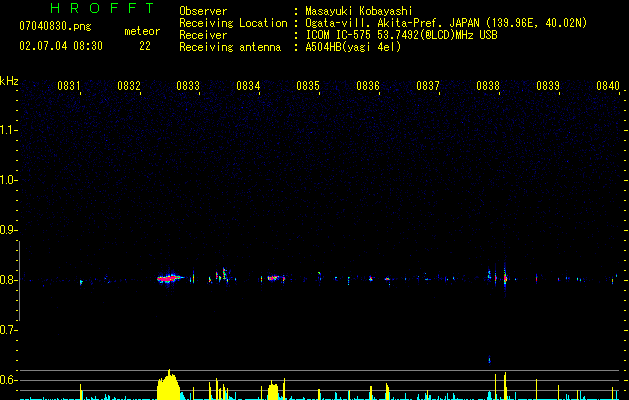629x400 pixels.
Task: Click the large red meteor echo before 0833
Action: (169, 278)
